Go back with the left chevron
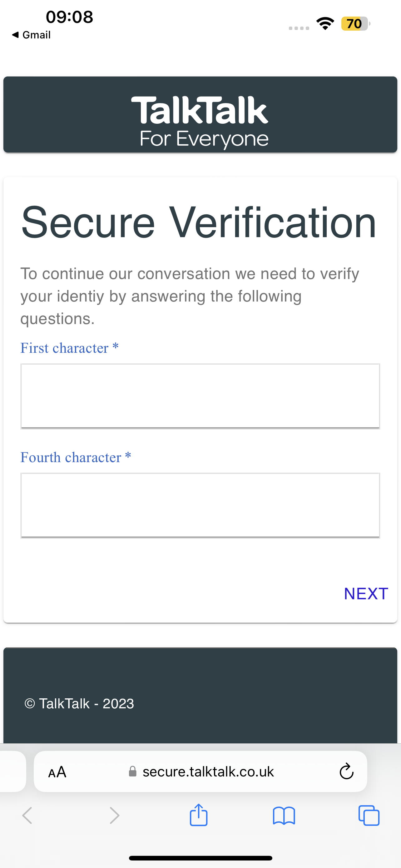Screen dimensions: 401x868 pyautogui.click(x=27, y=816)
